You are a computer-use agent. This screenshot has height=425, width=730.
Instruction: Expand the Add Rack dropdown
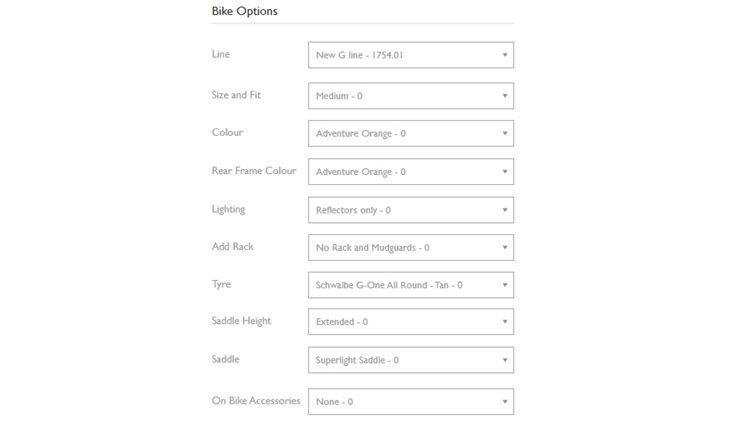point(410,247)
